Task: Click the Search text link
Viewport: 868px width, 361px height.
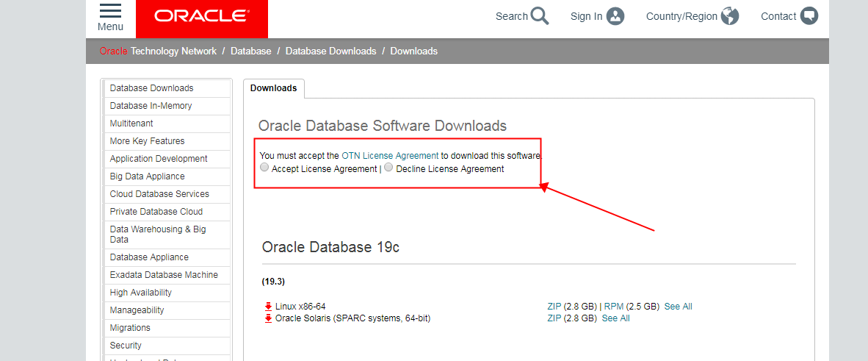Action: pyautogui.click(x=512, y=17)
